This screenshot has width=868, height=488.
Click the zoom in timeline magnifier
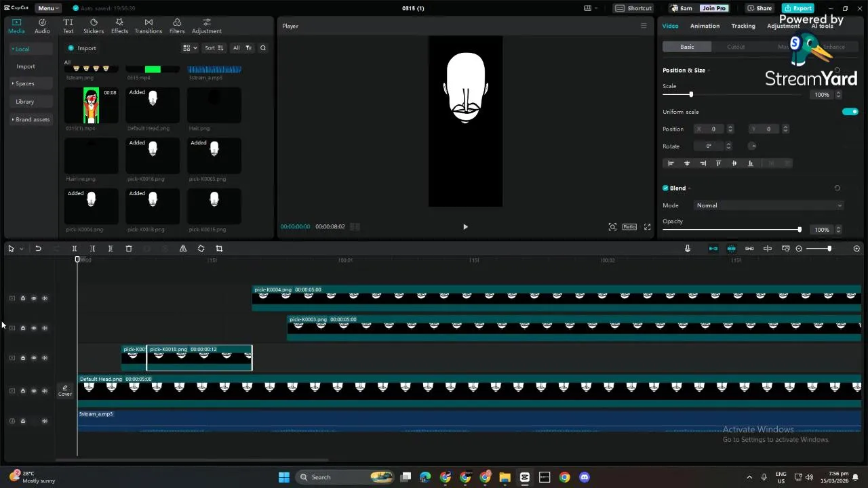(856, 249)
